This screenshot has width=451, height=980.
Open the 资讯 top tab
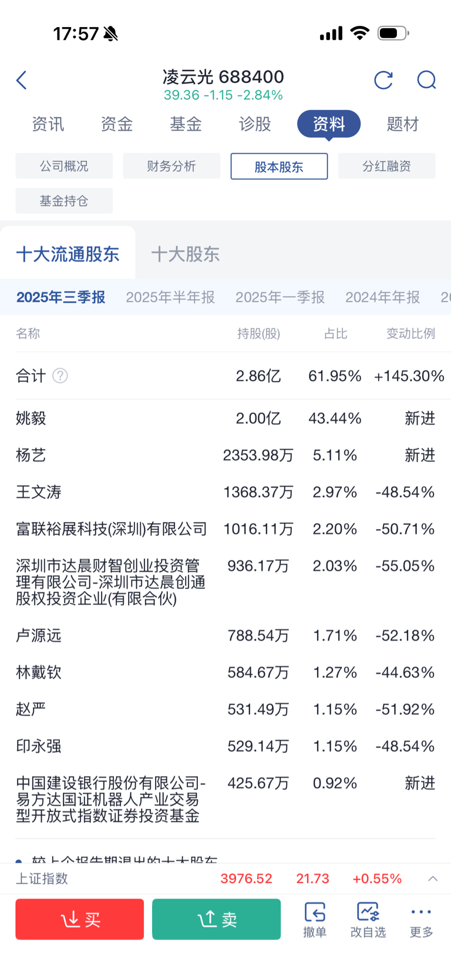point(48,124)
